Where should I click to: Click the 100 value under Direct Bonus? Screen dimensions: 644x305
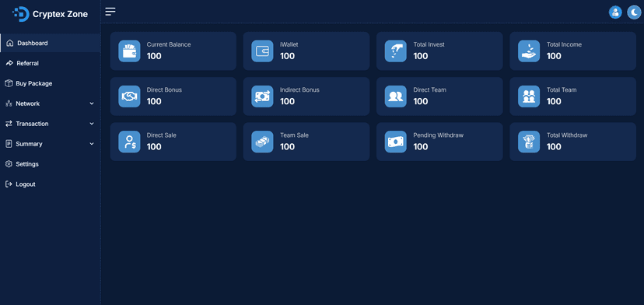click(154, 101)
